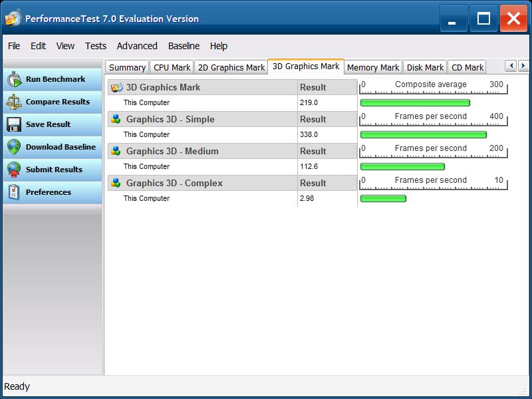532x399 pixels.
Task: Click the Download Baseline globe icon
Action: point(14,147)
